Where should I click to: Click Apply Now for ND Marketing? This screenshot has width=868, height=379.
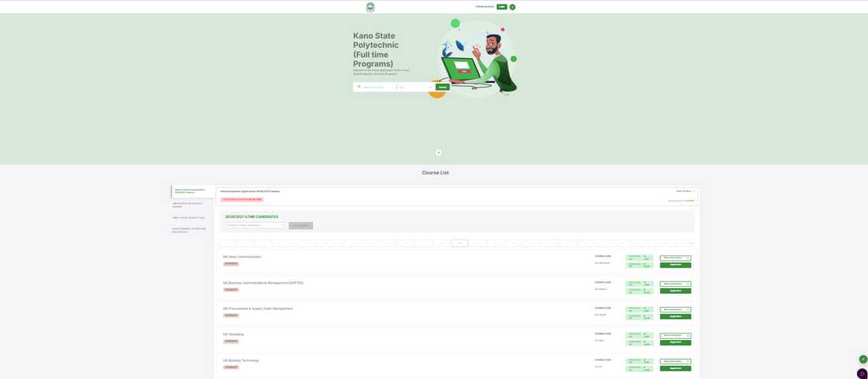[x=675, y=343]
